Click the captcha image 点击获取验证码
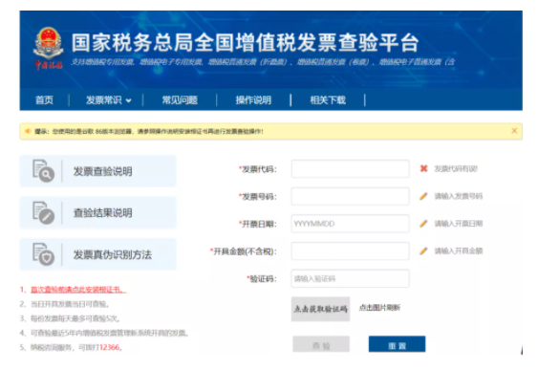538x392 pixels. (x=320, y=309)
